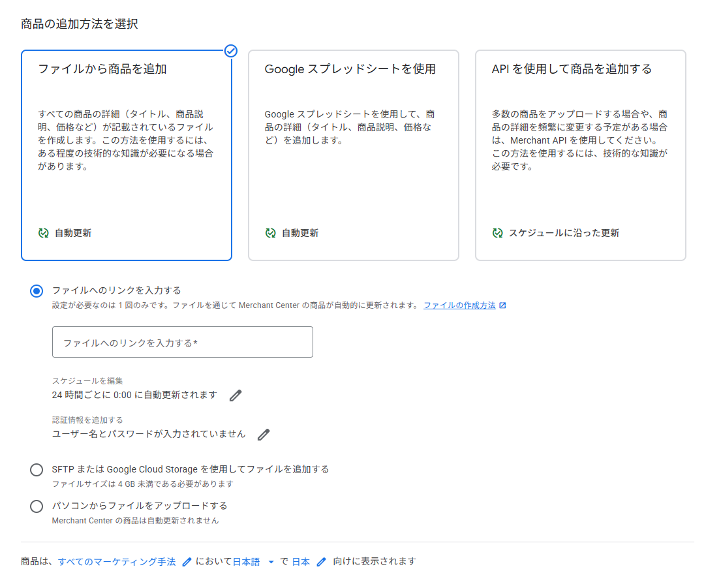Edit schedule via pencil icon next to 24 時間ごと
This screenshot has width=706, height=588.
point(236,395)
